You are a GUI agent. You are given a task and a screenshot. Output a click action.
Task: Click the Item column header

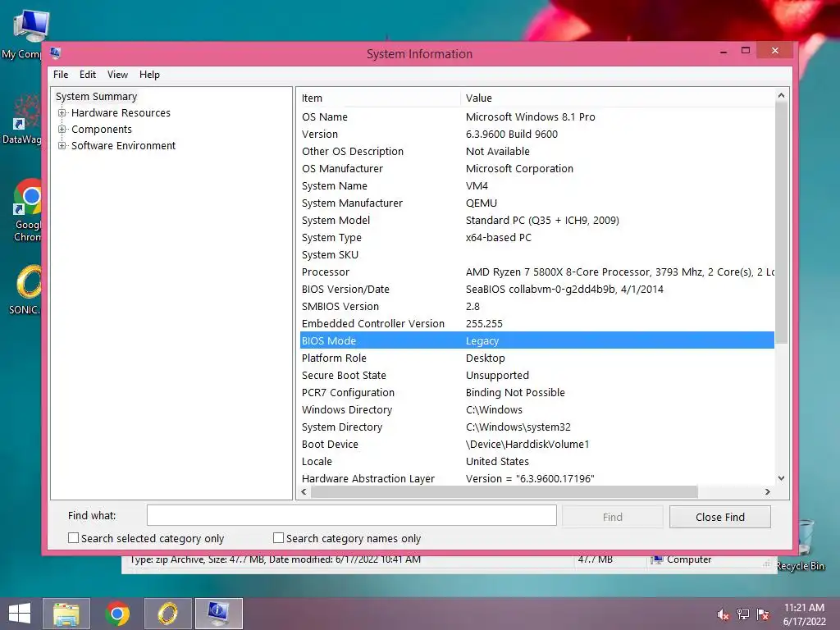379,98
